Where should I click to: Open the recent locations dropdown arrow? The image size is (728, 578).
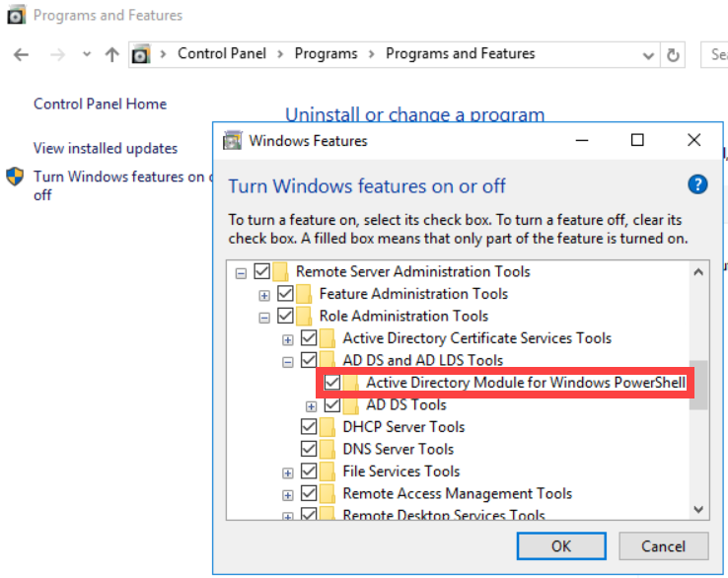pyautogui.click(x=87, y=54)
